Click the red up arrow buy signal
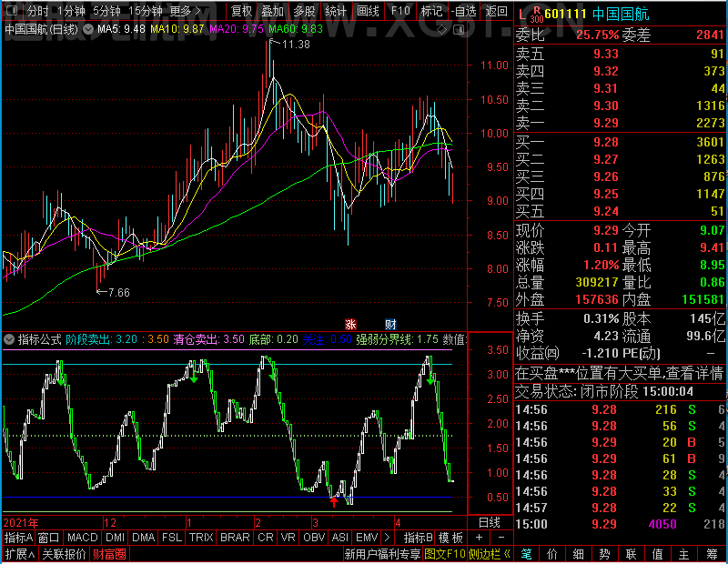This screenshot has height=564, width=728. [334, 502]
